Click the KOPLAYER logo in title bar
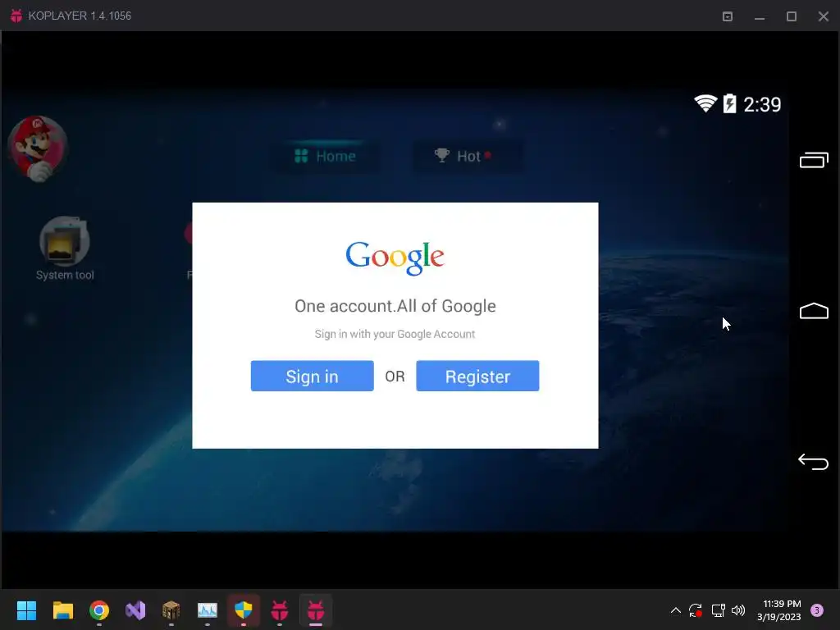This screenshot has width=840, height=630. [16, 16]
